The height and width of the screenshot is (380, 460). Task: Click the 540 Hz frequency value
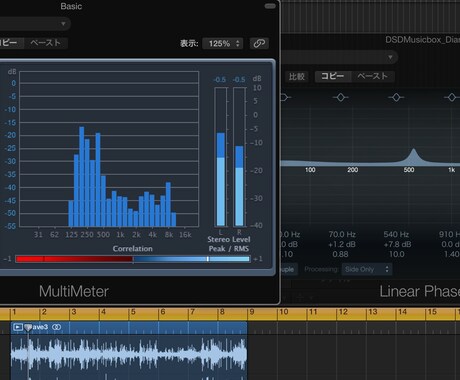[396, 234]
